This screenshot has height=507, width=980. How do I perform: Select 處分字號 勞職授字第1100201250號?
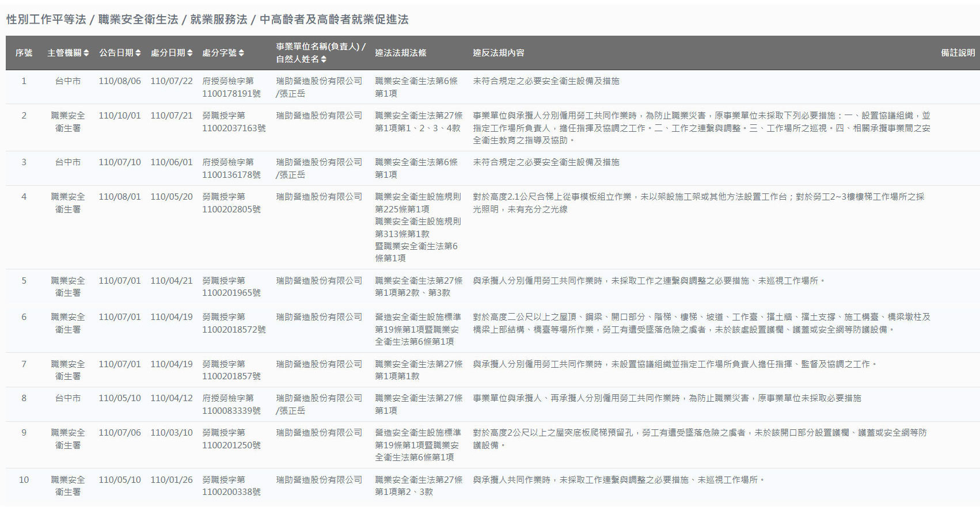tap(231, 439)
